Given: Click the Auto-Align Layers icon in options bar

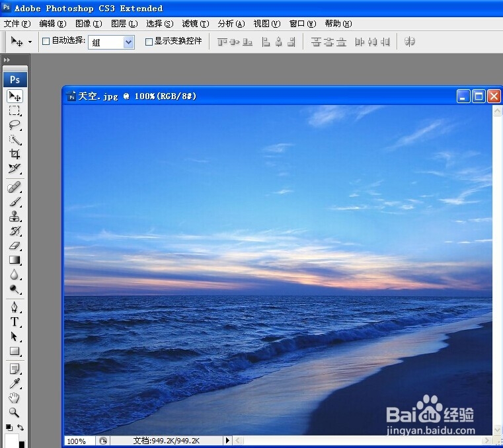Looking at the screenshot, I should (410, 42).
